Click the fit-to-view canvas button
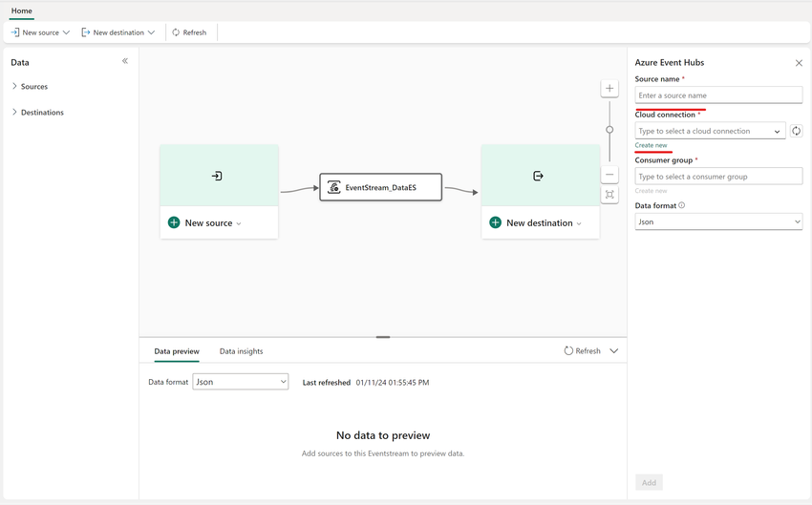 (x=609, y=195)
